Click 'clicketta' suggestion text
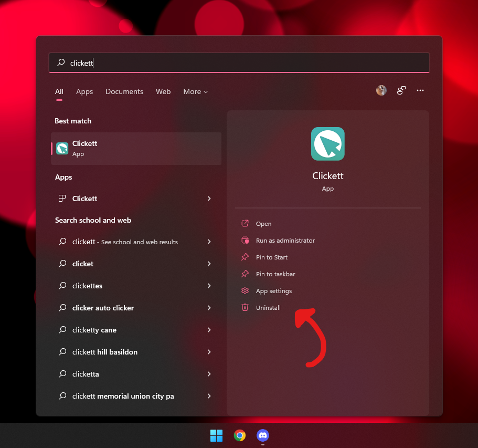 click(x=86, y=374)
